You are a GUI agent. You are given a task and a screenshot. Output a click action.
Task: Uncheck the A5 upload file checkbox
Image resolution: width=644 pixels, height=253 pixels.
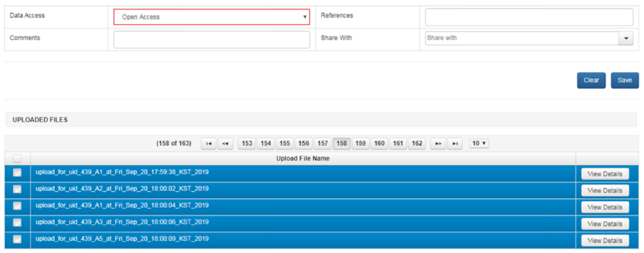(x=18, y=239)
